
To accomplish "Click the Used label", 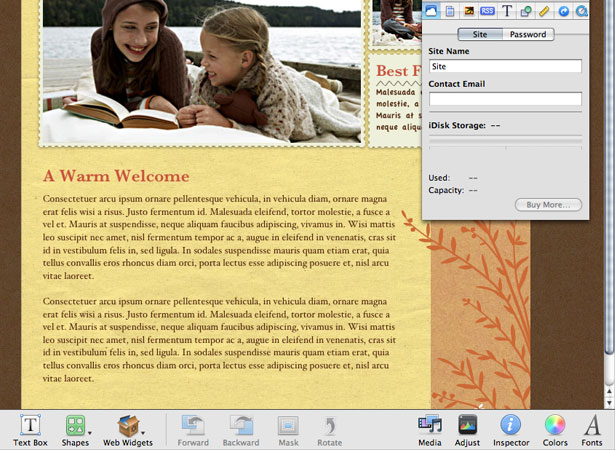I will coord(439,178).
